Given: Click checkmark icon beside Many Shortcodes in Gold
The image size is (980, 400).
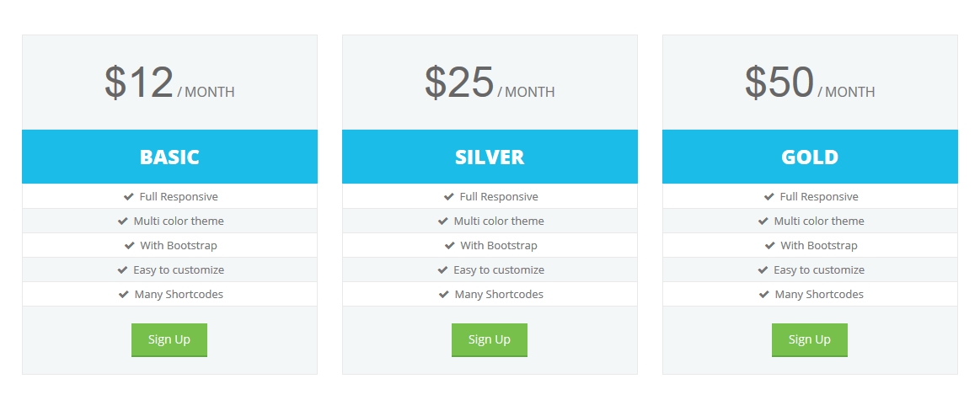Looking at the screenshot, I should pyautogui.click(x=763, y=294).
